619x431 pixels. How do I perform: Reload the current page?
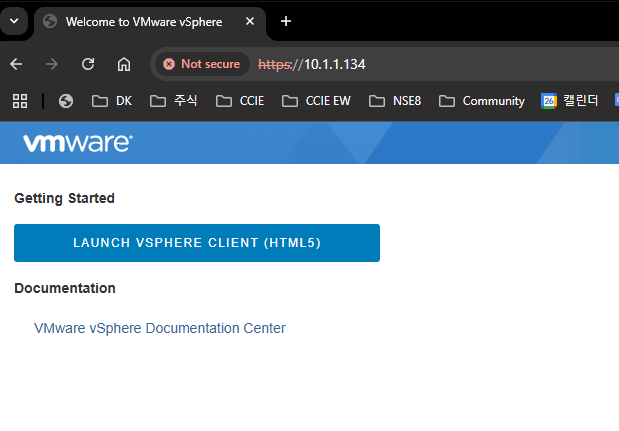pyautogui.click(x=88, y=64)
